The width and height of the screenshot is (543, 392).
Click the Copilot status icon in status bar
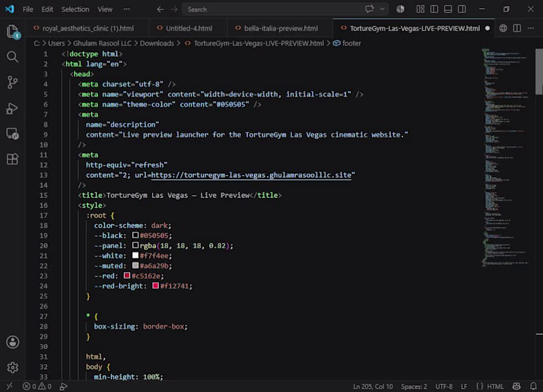(517, 386)
